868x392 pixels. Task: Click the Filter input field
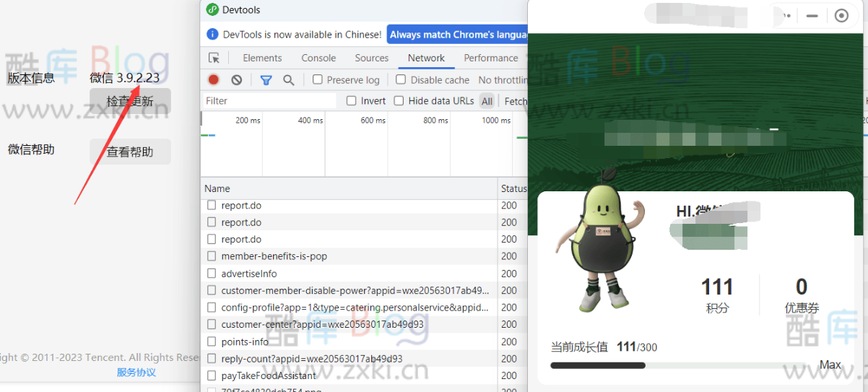click(269, 101)
